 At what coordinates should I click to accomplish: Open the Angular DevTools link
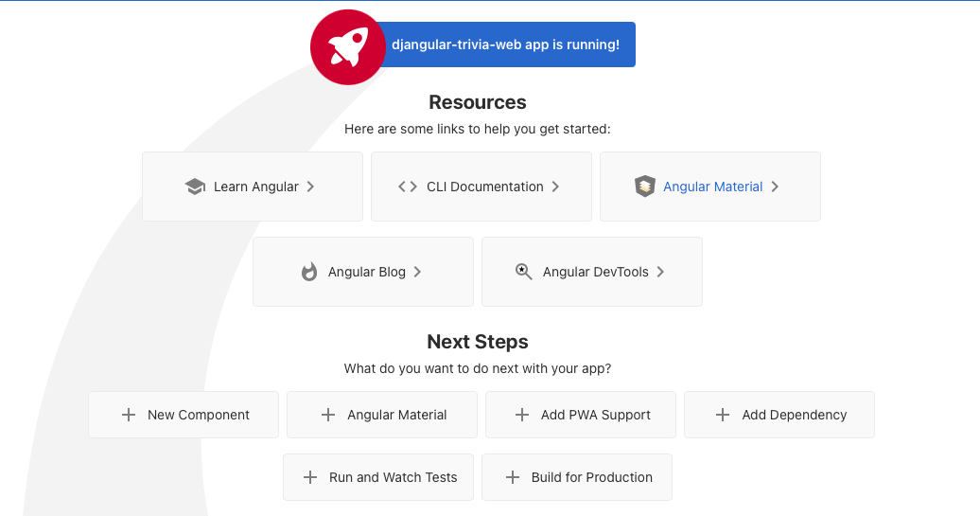592,272
